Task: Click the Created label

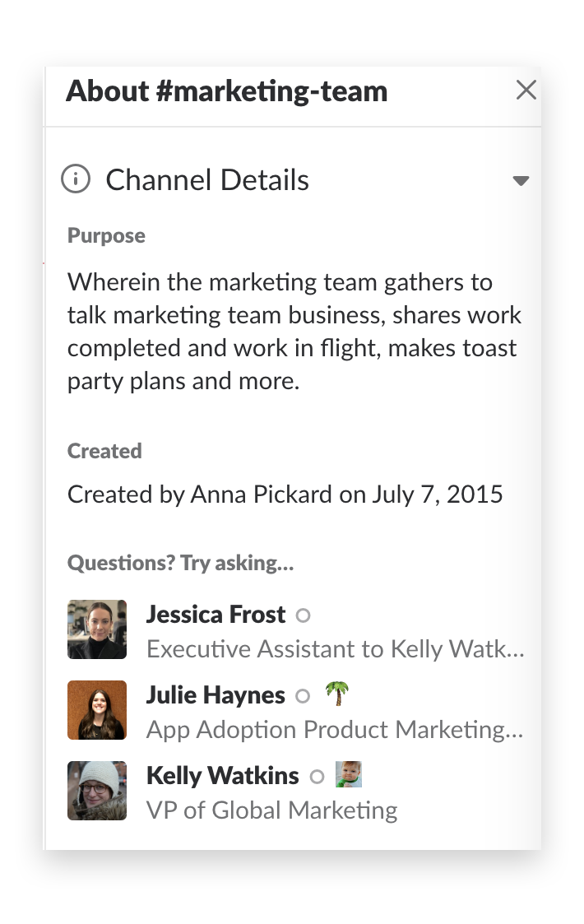Action: [105, 451]
